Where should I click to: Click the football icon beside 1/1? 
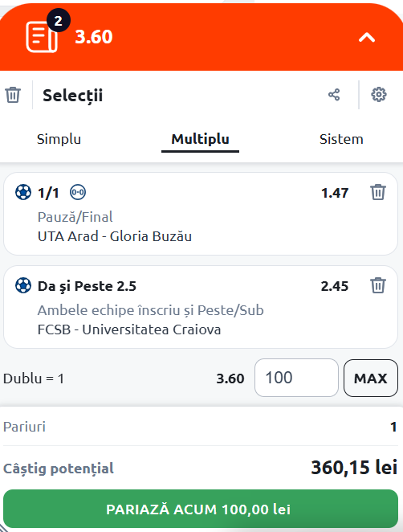[23, 192]
